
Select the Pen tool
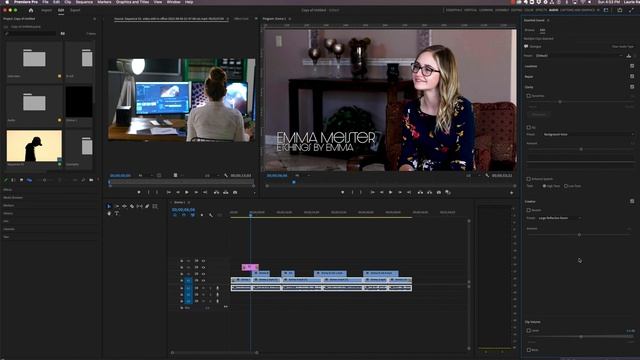(x=147, y=207)
